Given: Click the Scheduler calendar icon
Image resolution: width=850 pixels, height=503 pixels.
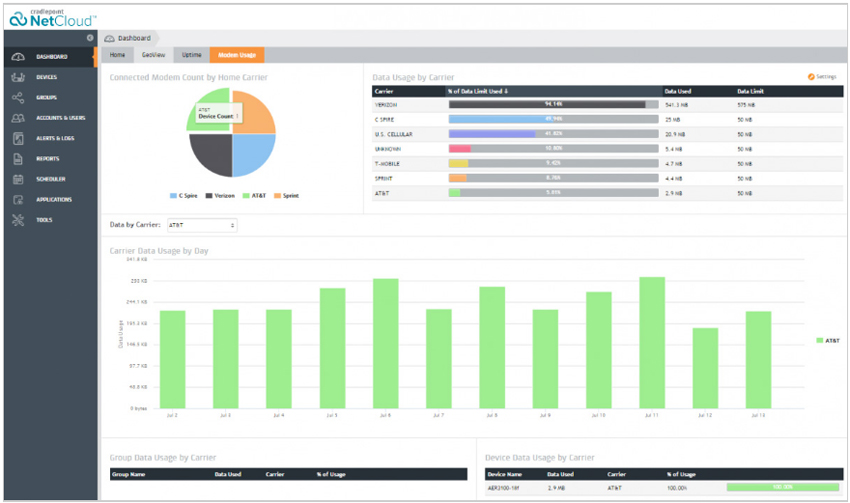Looking at the screenshot, I should click(18, 179).
